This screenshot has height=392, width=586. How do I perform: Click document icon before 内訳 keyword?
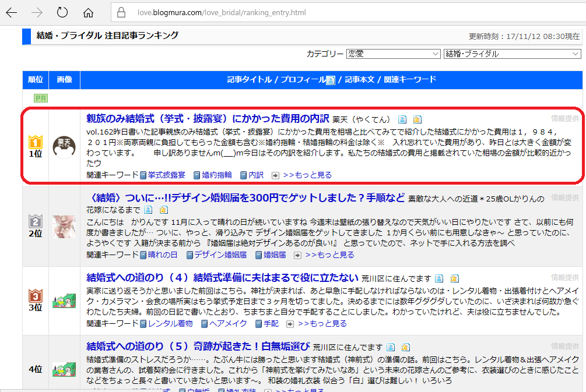(243, 175)
